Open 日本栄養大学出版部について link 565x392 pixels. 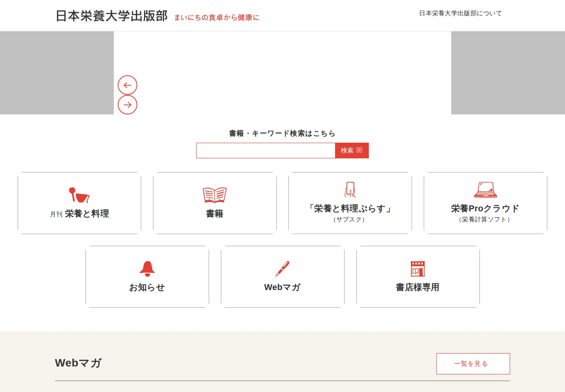[x=461, y=13]
